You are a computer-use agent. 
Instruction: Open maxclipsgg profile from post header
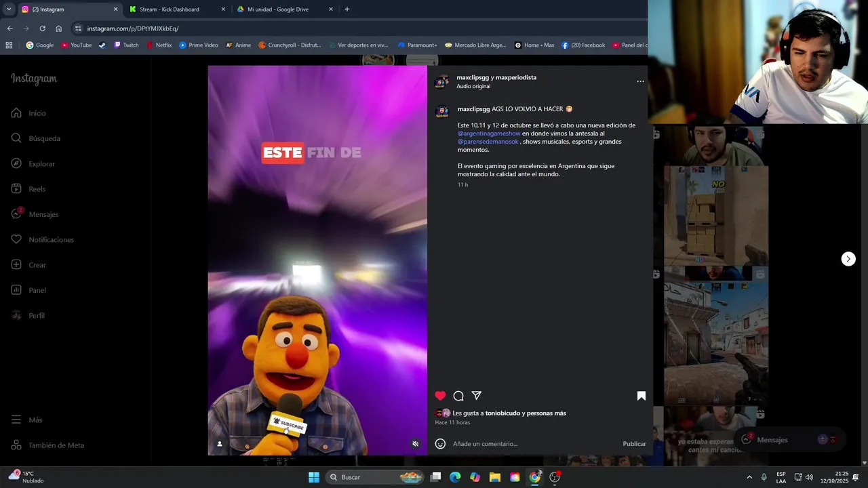pos(473,77)
